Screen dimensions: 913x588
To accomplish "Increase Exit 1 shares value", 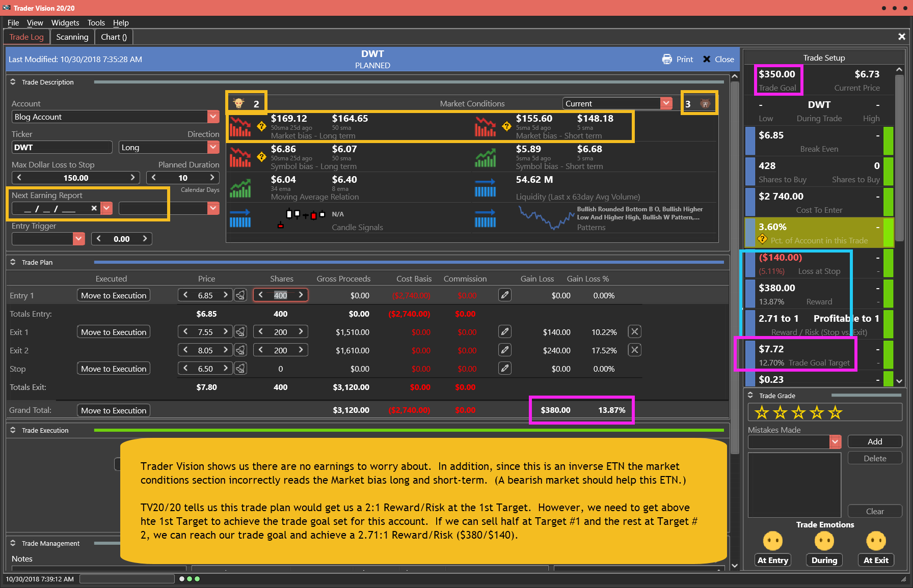I will click(301, 332).
